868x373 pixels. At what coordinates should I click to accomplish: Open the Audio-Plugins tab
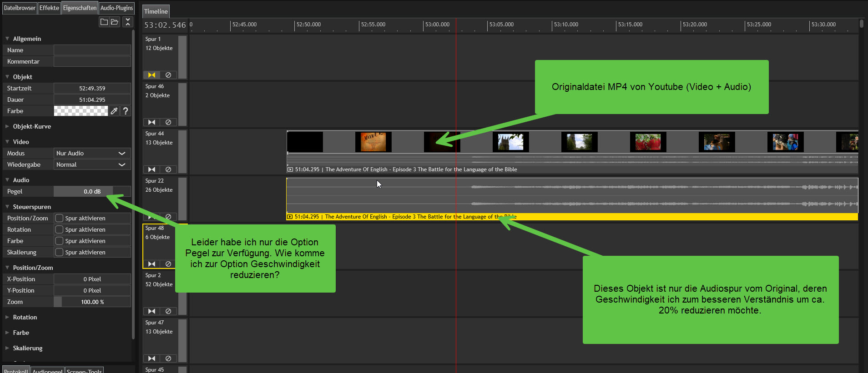pos(116,8)
